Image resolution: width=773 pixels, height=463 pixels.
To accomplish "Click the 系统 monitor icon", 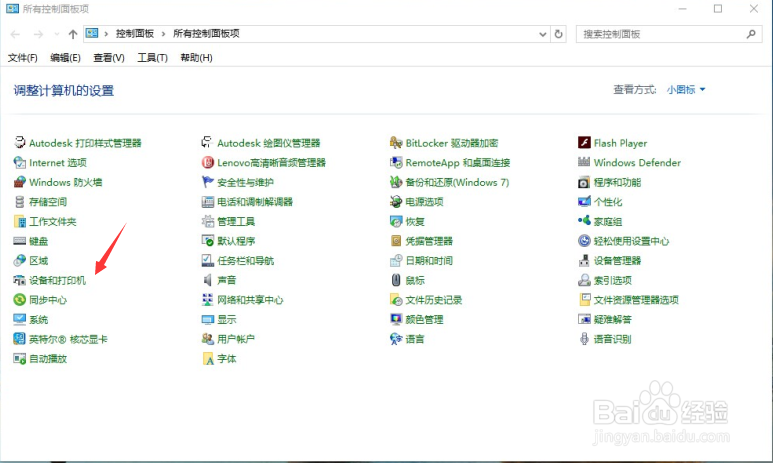I will click(x=20, y=320).
